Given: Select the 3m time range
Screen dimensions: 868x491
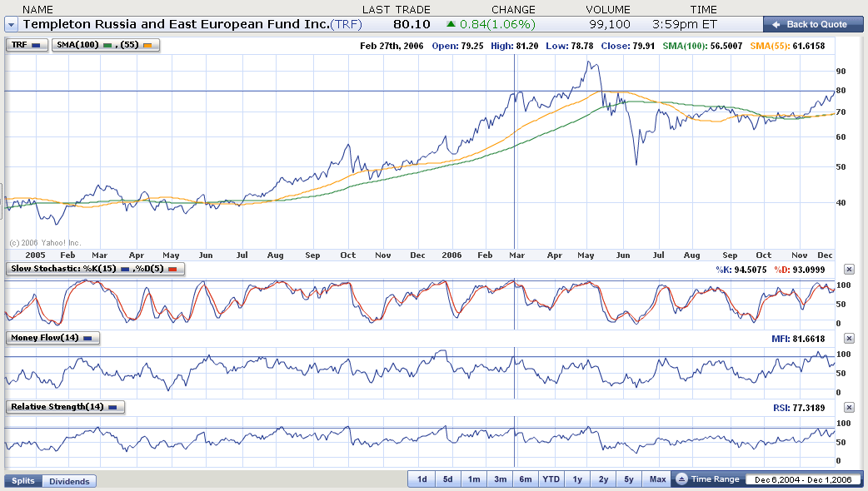Looking at the screenshot, I should 500,479.
